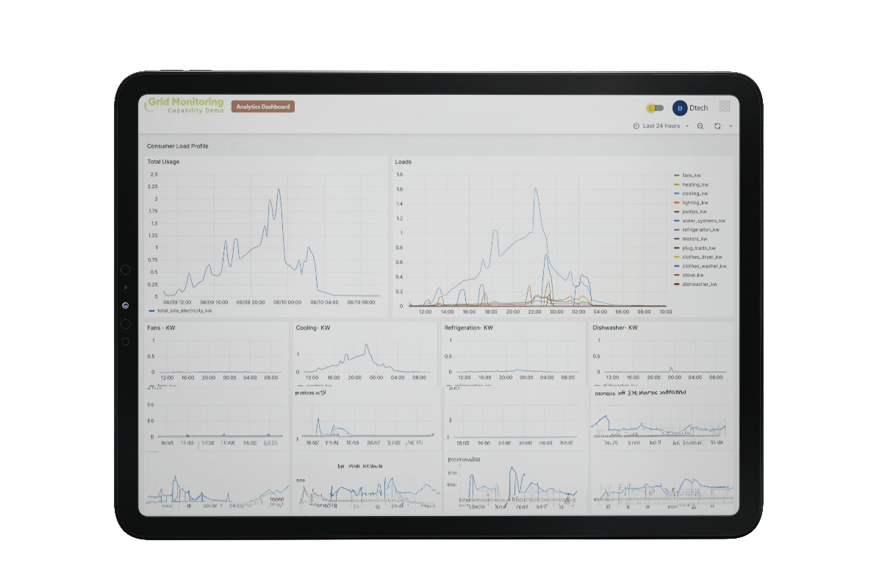Collapse the Consumer Load Profile row
This screenshot has width=882, height=588.
[177, 146]
